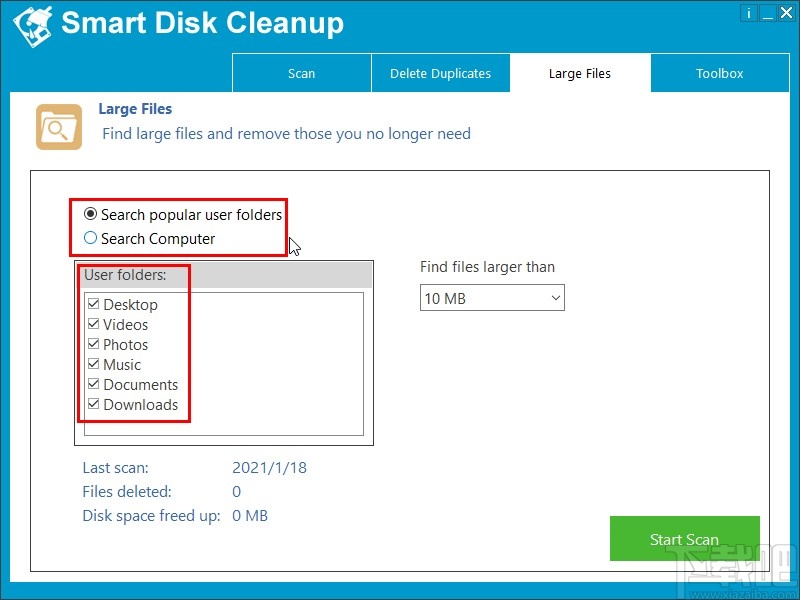Click the Find large files description text

(287, 134)
